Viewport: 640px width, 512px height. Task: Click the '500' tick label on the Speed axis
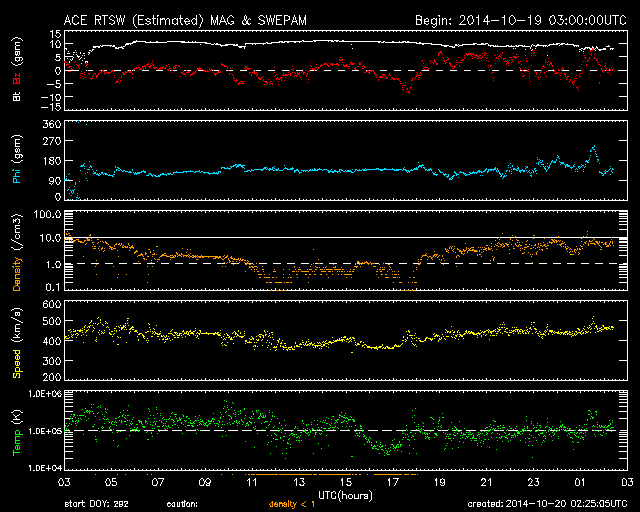tap(52, 321)
